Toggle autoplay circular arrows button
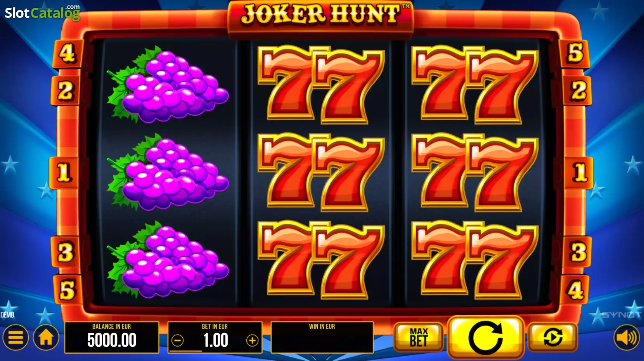This screenshot has width=644, height=361. tap(553, 337)
